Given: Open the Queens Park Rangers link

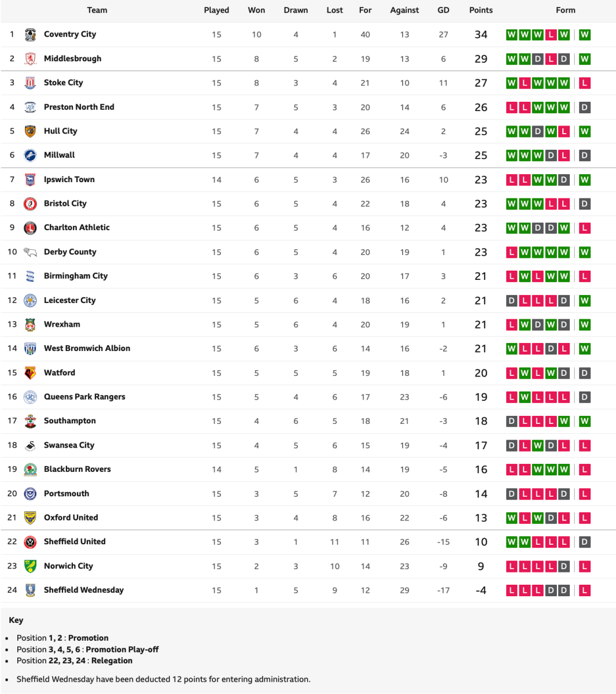Looking at the screenshot, I should (x=84, y=397).
